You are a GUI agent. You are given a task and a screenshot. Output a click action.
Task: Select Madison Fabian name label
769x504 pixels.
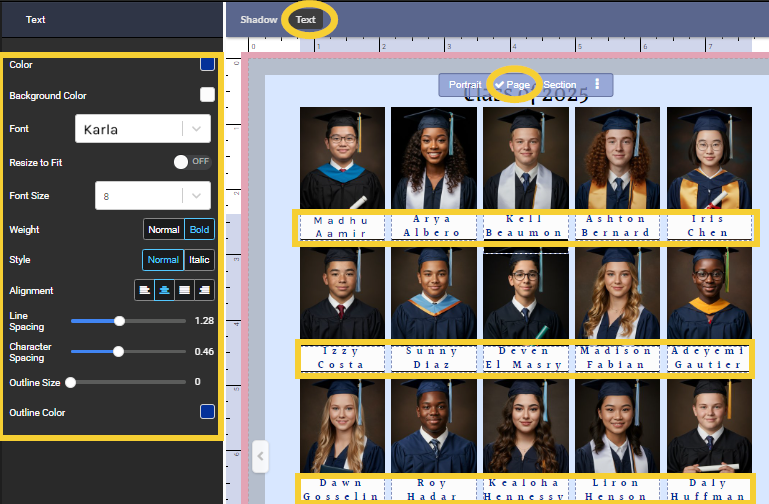click(x=617, y=358)
